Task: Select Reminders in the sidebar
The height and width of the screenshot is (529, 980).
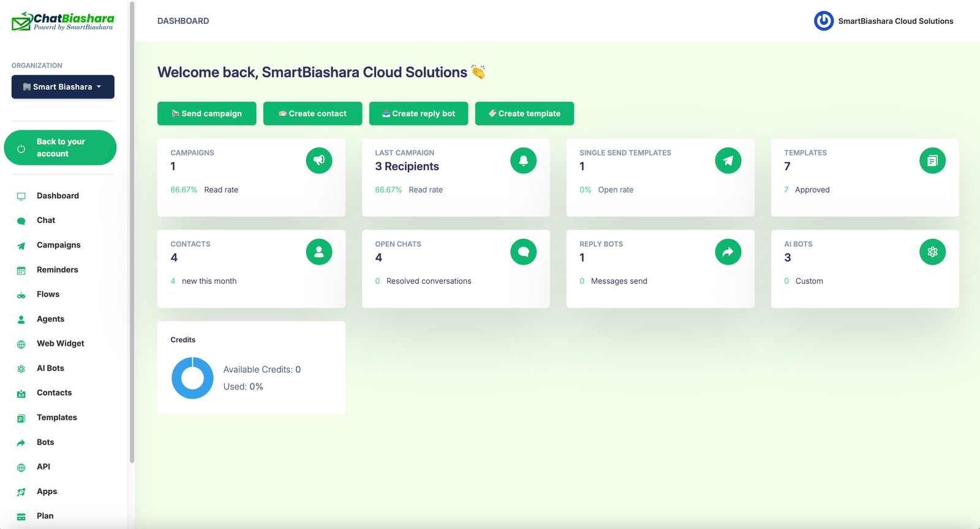Action: click(x=58, y=269)
